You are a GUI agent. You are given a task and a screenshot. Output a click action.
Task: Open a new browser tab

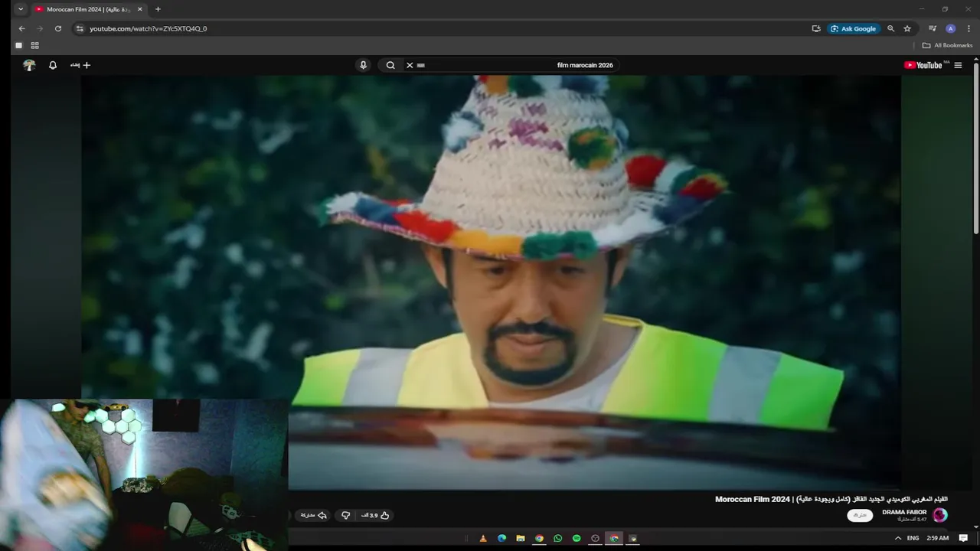coord(158,9)
